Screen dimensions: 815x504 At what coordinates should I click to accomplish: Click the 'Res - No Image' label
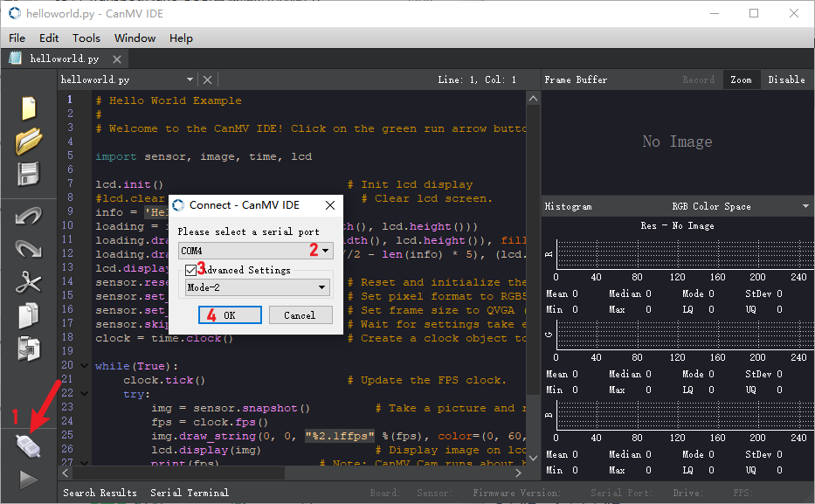[x=677, y=225]
